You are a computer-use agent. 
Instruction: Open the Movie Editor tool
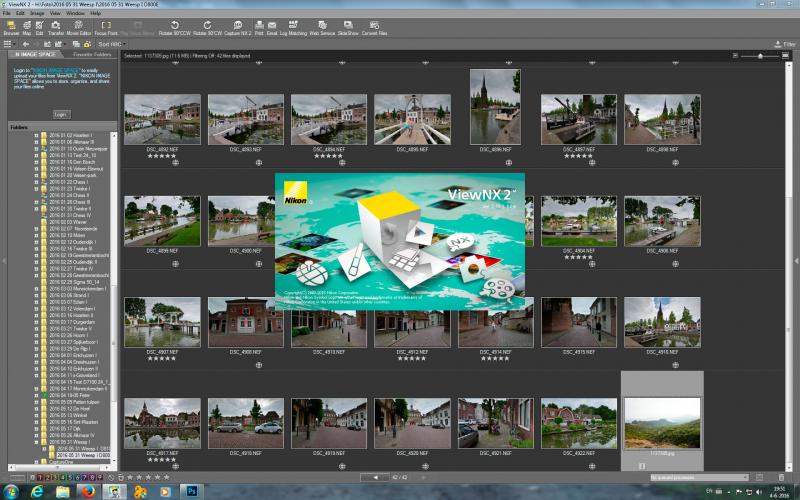(x=79, y=28)
